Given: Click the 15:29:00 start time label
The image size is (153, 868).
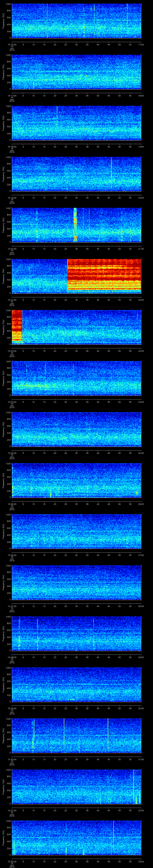Looking at the screenshot, I should point(12,708).
